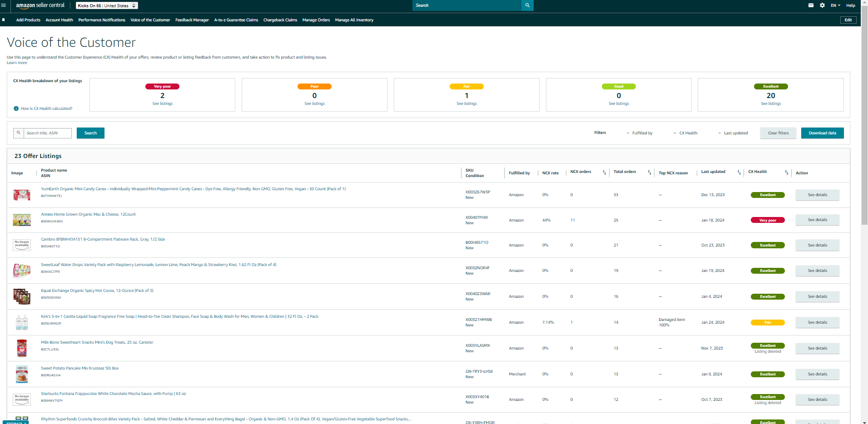Sort by NCX orders column arrows
The image size is (868, 424).
(604, 173)
